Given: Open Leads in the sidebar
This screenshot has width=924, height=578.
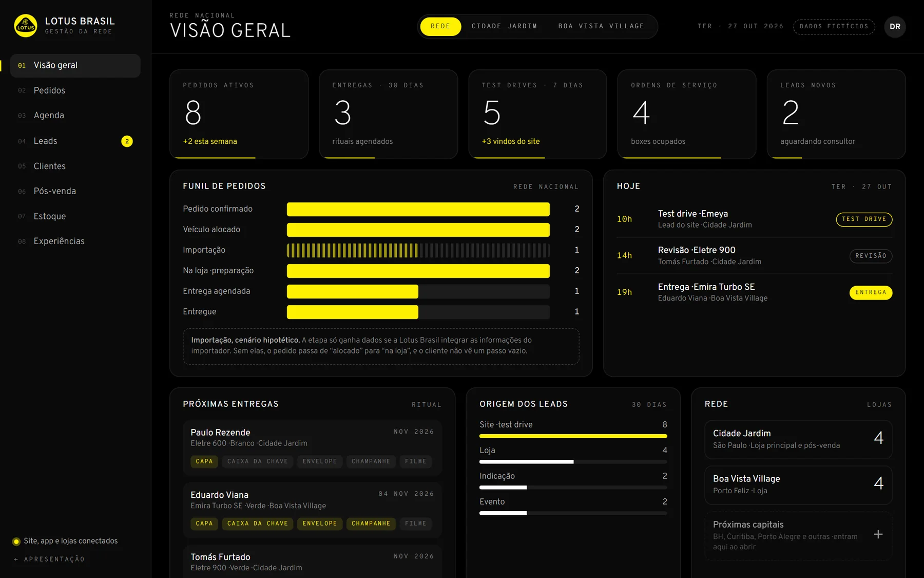Looking at the screenshot, I should pos(75,141).
